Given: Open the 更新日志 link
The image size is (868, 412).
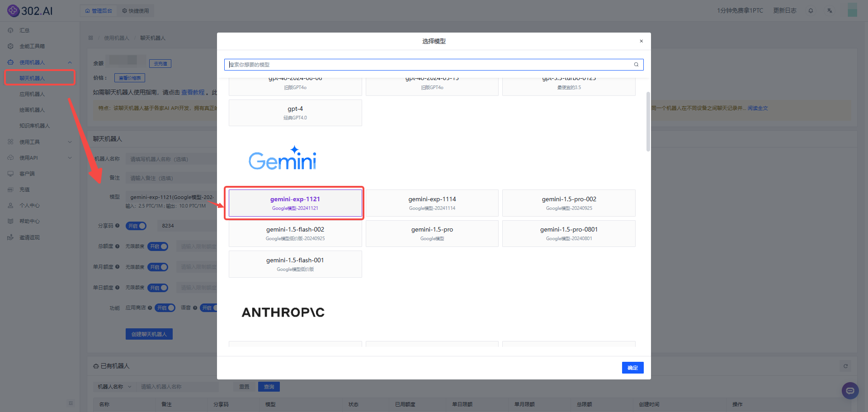Looking at the screenshot, I should 784,10.
